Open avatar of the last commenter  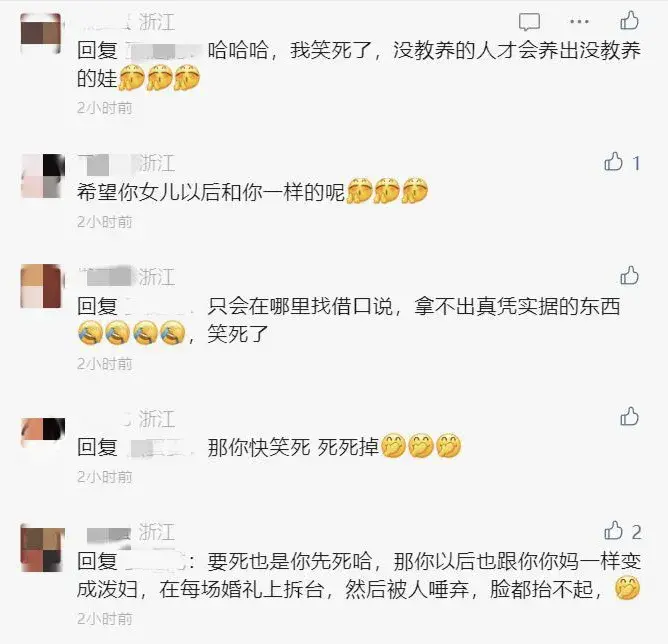coord(42,549)
